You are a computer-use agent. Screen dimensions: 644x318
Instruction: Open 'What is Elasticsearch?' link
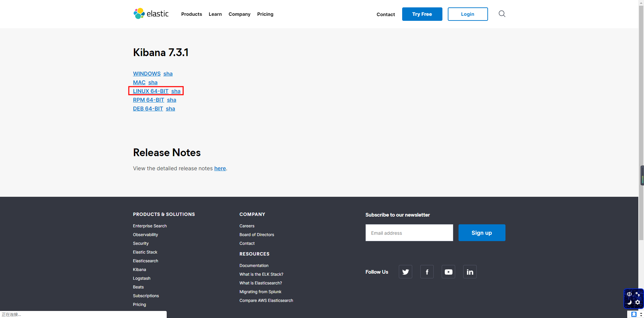[x=261, y=283]
